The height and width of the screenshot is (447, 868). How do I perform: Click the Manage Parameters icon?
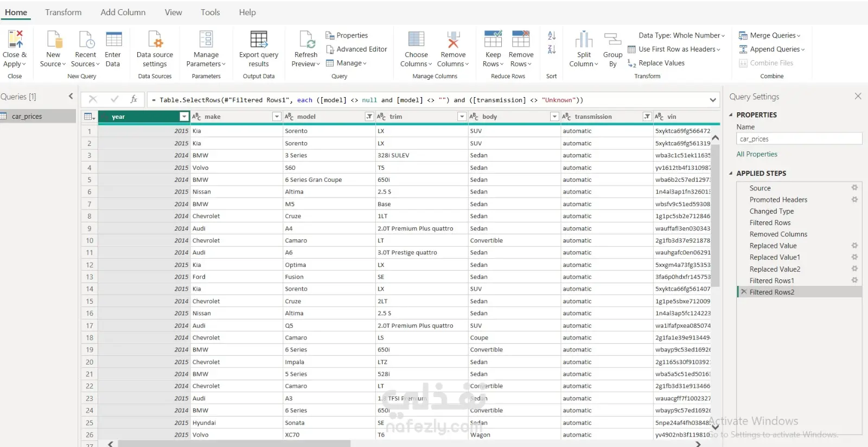206,39
